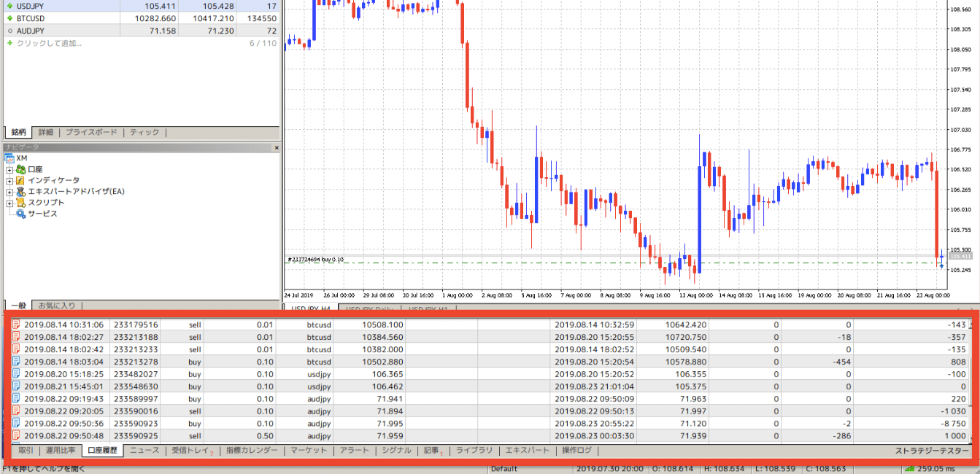Click the buy order icon for 233590923
This screenshot has width=980, height=474.
pyautogui.click(x=16, y=424)
